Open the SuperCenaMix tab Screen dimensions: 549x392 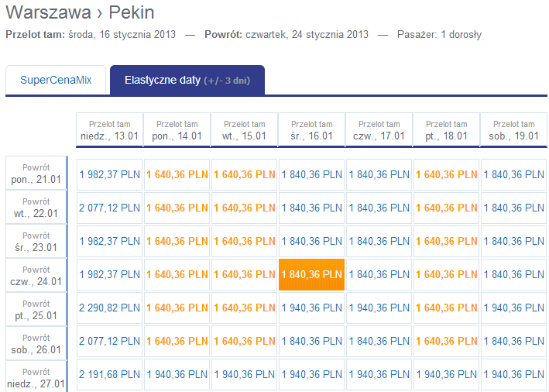55,80
